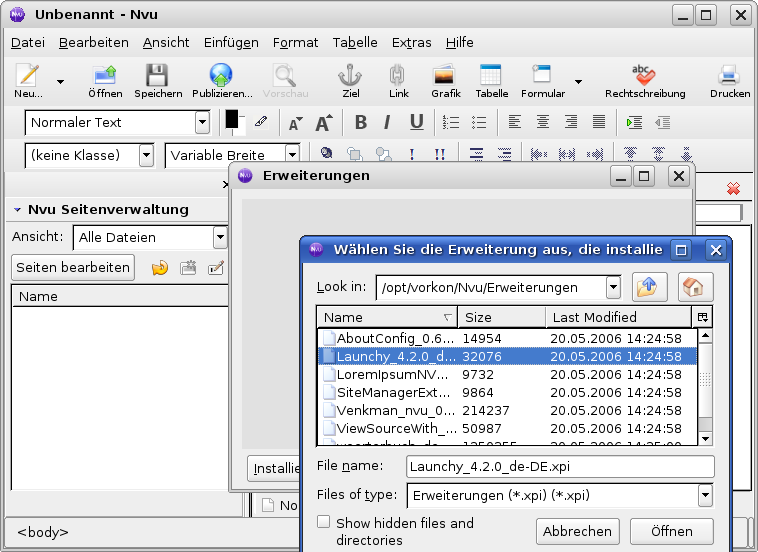Decrease text indent

[663, 122]
